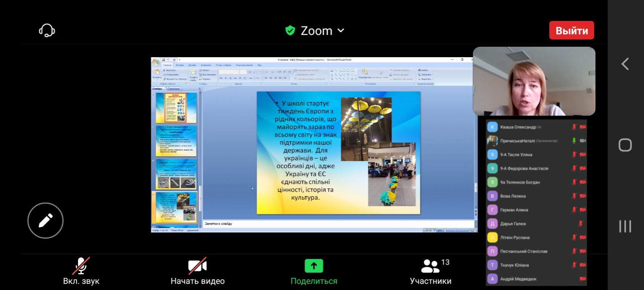Leave the meeting with Выйти button
The height and width of the screenshot is (290, 644).
[572, 30]
